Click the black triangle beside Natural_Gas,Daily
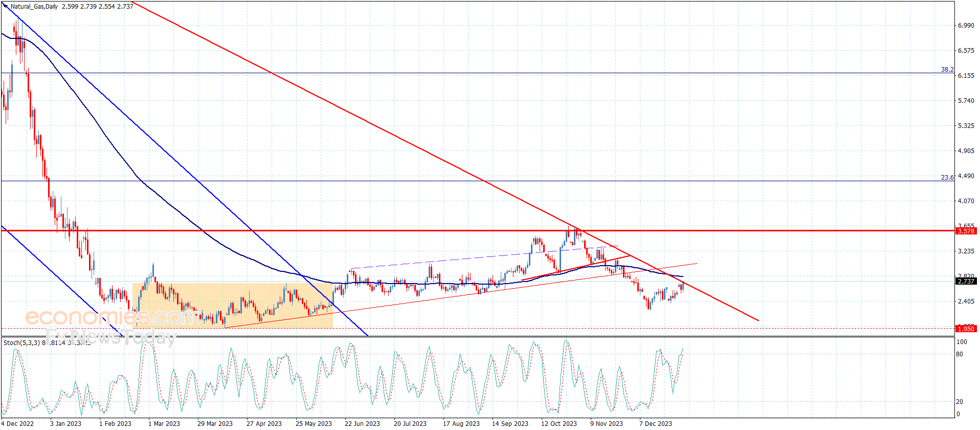980x430 pixels. click(6, 6)
